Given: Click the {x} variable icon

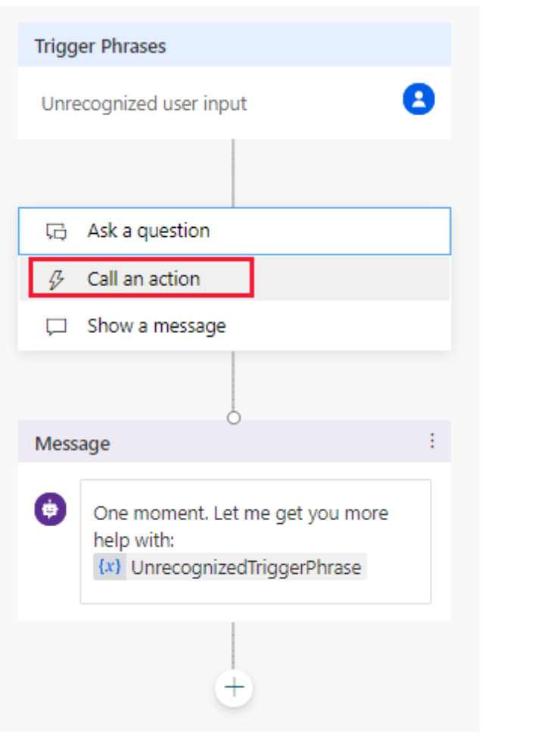Looking at the screenshot, I should click(x=110, y=567).
